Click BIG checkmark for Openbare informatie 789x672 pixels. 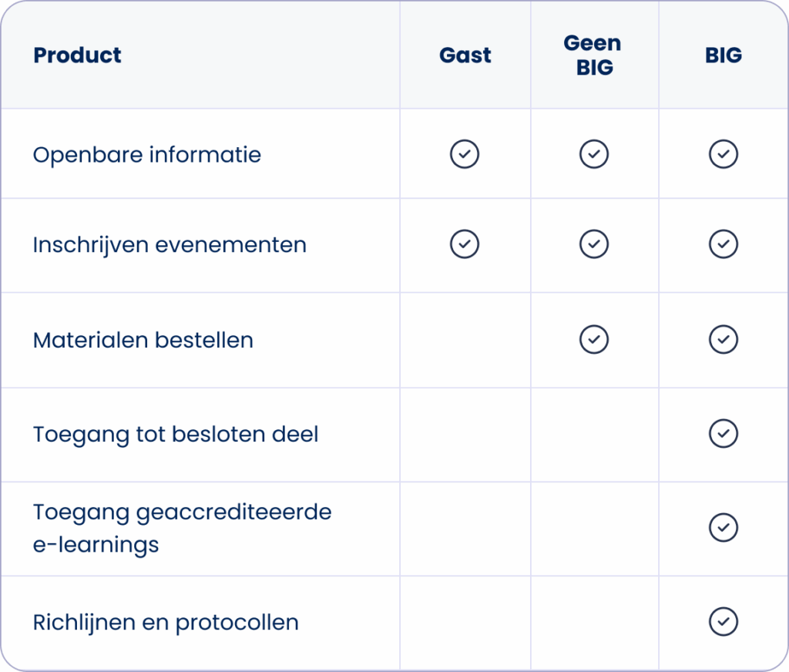724,154
